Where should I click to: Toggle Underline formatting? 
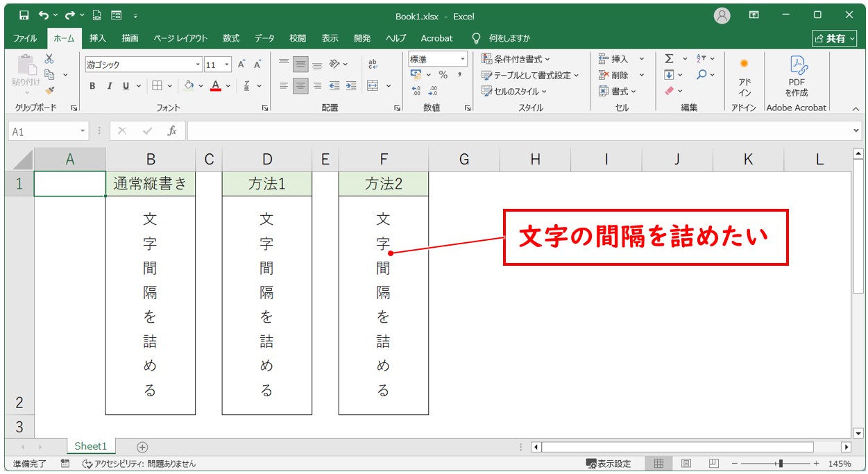[x=126, y=86]
